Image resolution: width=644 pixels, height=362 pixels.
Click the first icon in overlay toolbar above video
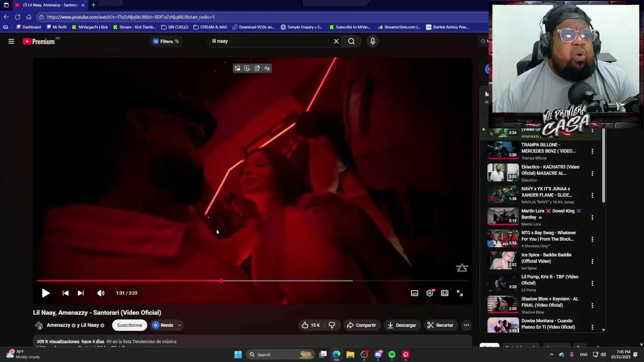[237, 68]
